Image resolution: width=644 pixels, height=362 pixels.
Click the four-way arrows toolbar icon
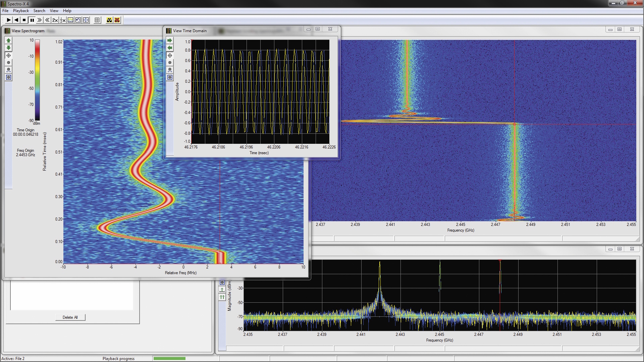(x=86, y=20)
